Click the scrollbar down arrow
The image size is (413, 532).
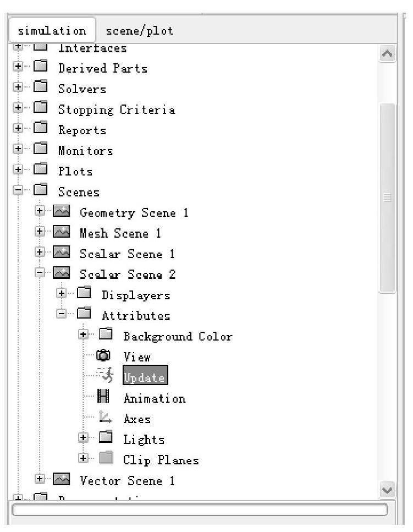tap(387, 490)
